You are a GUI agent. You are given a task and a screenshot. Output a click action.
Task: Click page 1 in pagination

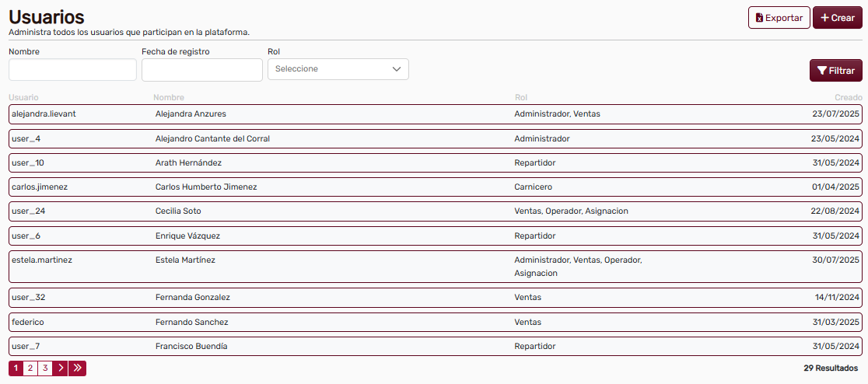pyautogui.click(x=16, y=368)
